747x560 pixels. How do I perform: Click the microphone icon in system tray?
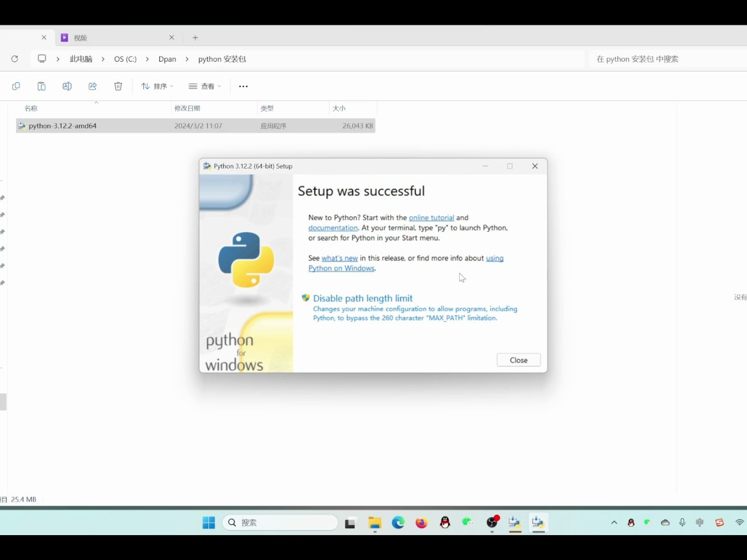(x=682, y=523)
